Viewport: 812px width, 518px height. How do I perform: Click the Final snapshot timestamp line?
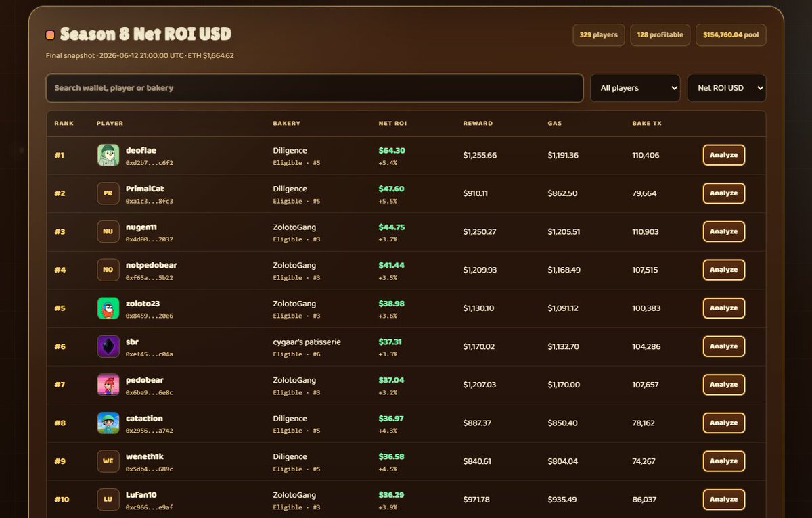140,55
